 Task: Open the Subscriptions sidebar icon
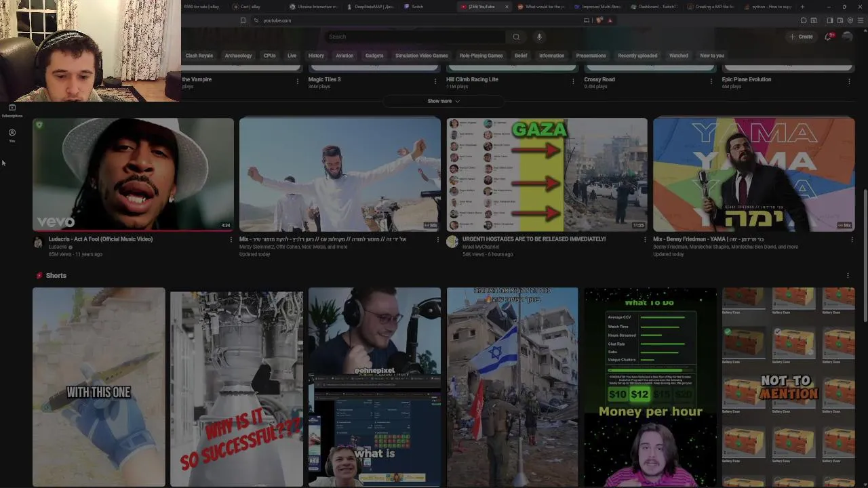[12, 110]
